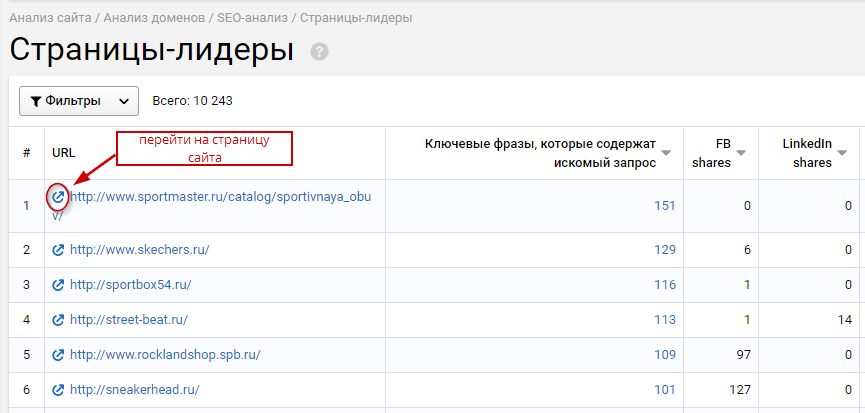The image size is (865, 413).
Task: Go to Анализ доменов breadcrumb
Action: [154, 18]
